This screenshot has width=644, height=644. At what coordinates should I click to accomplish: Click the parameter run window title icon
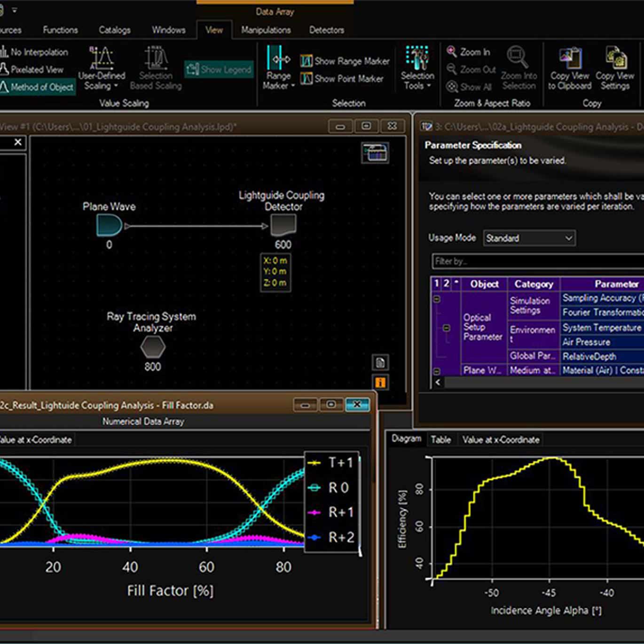point(427,126)
